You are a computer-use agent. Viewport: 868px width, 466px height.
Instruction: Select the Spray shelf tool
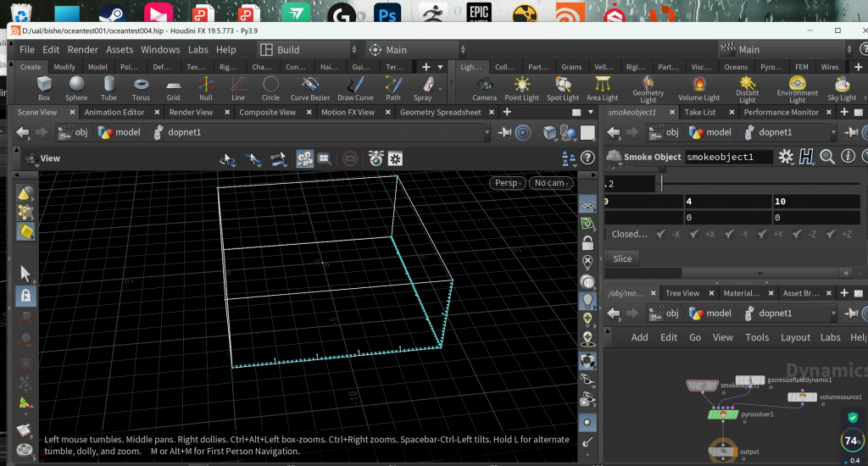(x=423, y=89)
